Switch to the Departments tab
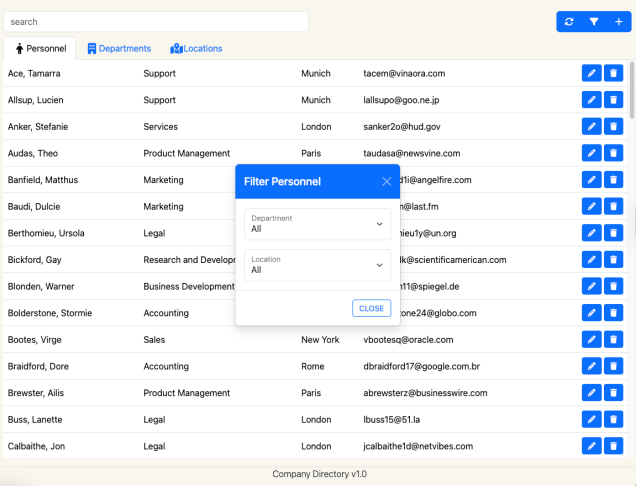This screenshot has width=636, height=486. click(118, 48)
